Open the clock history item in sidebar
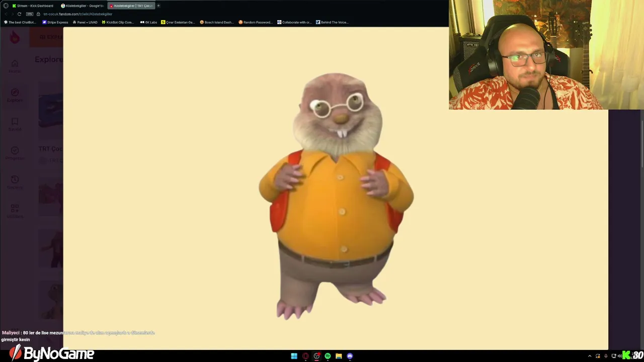The height and width of the screenshot is (362, 644). click(15, 182)
